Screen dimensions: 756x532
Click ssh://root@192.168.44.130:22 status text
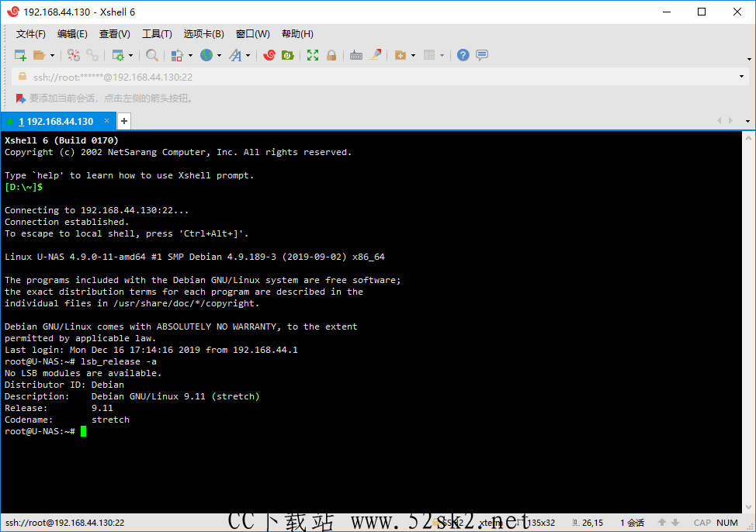(x=65, y=523)
